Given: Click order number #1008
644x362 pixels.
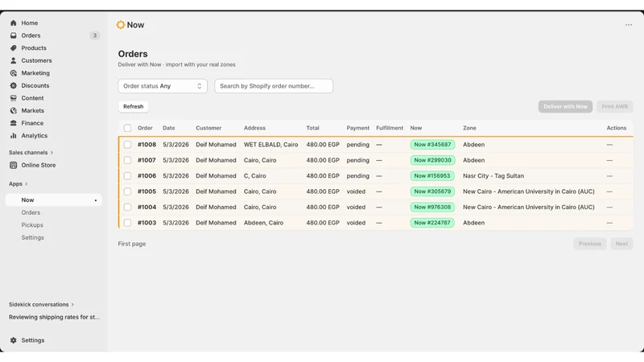Looking at the screenshot, I should coord(147,145).
